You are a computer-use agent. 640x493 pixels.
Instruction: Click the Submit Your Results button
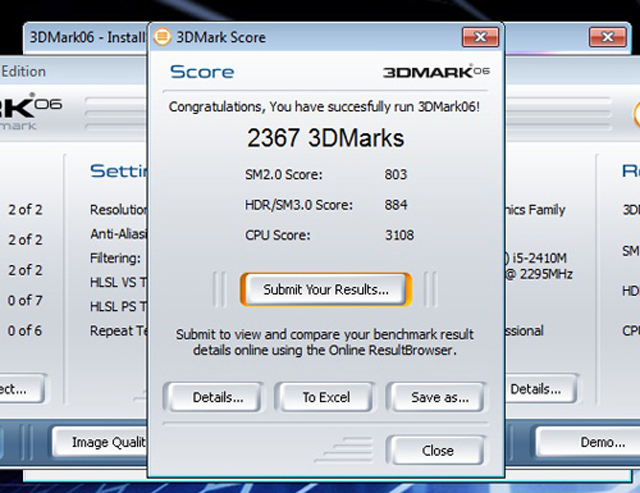coord(326,289)
